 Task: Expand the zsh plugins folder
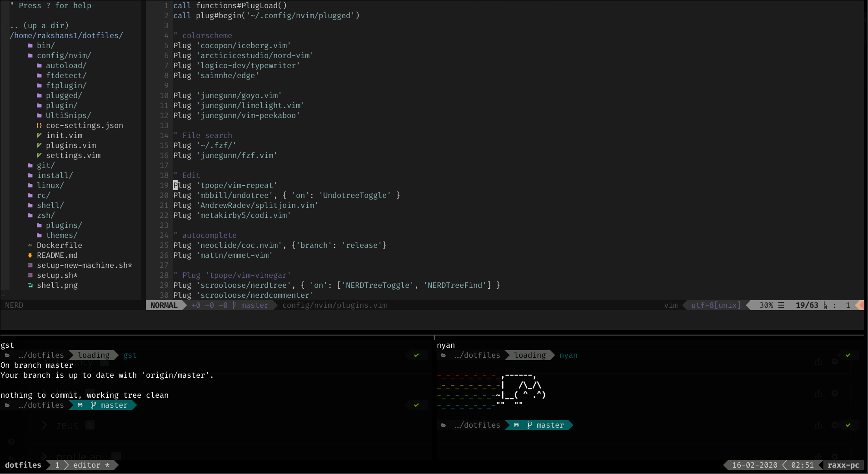point(64,225)
